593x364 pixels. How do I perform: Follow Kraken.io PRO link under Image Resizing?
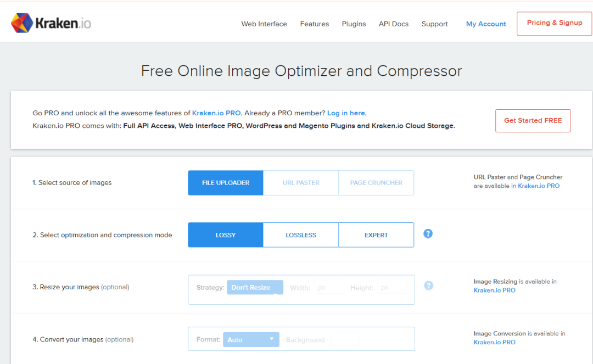(494, 290)
